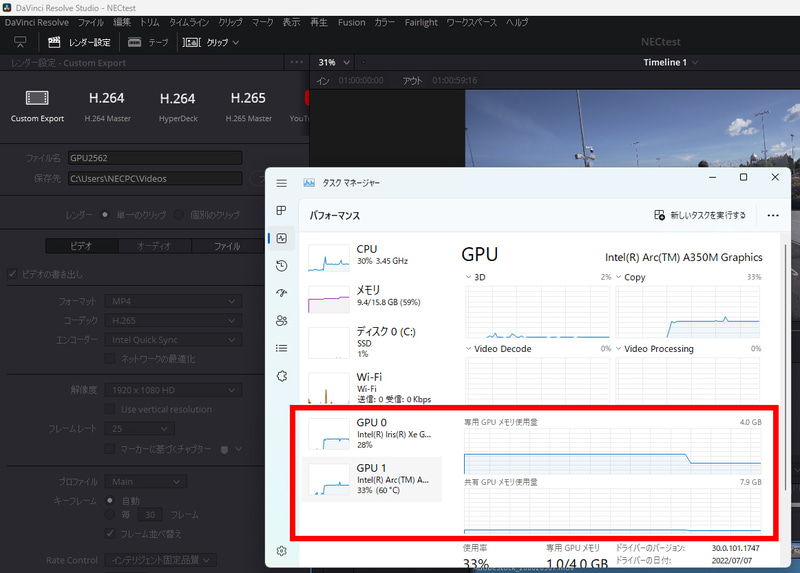
Task: Toggle Frame reordering checkbox
Action: point(110,534)
